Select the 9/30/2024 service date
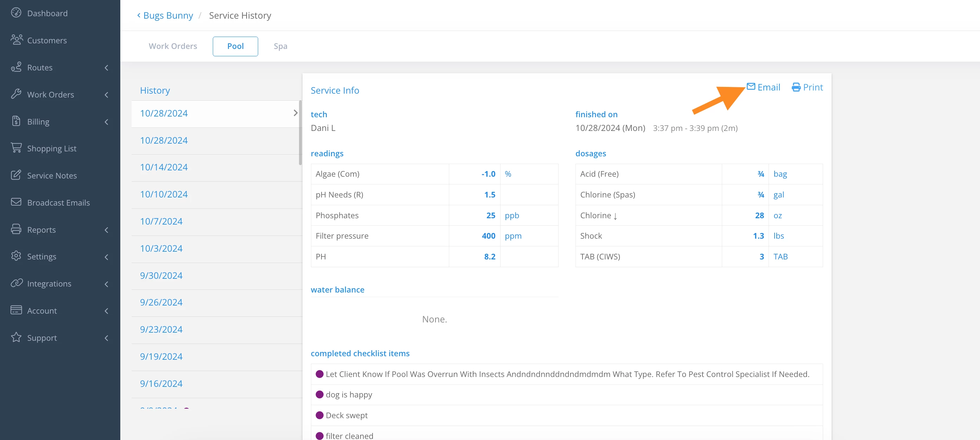 coord(161,275)
